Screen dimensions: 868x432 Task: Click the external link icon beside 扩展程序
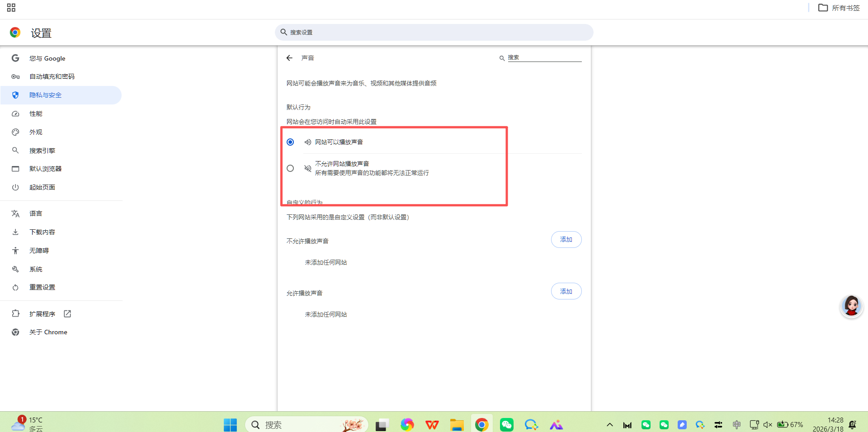click(x=67, y=313)
